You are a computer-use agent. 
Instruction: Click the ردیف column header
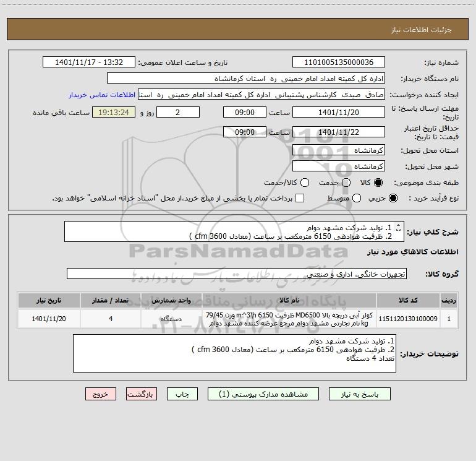point(449,300)
